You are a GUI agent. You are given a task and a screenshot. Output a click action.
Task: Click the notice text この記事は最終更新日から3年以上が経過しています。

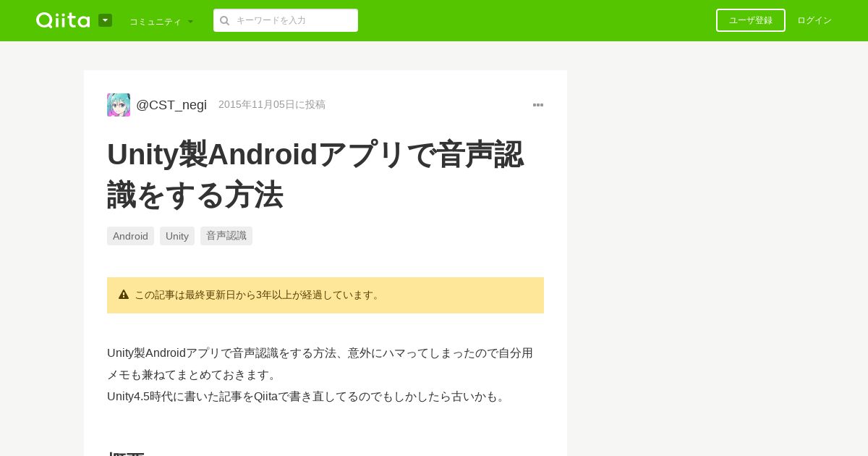[x=259, y=295]
